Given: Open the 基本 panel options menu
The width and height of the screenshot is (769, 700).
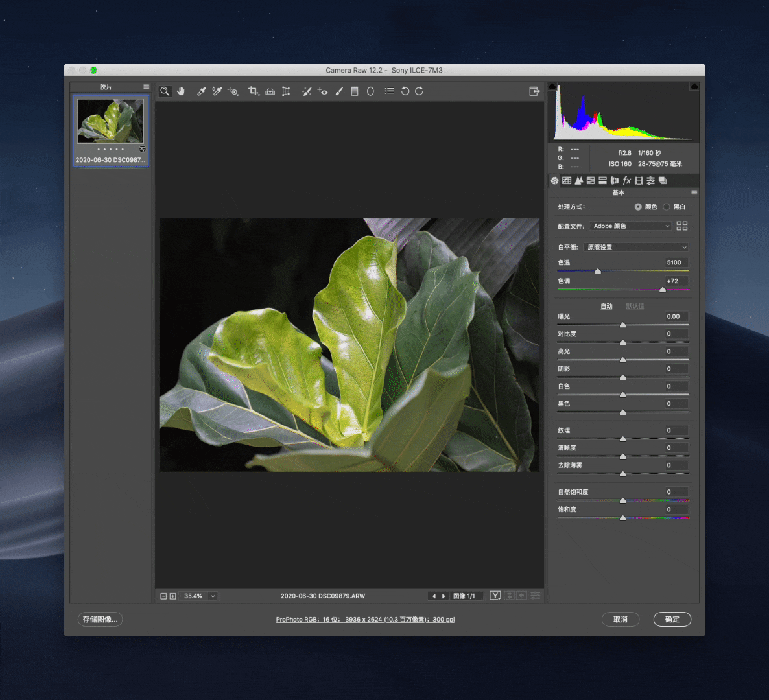Looking at the screenshot, I should click(x=694, y=192).
